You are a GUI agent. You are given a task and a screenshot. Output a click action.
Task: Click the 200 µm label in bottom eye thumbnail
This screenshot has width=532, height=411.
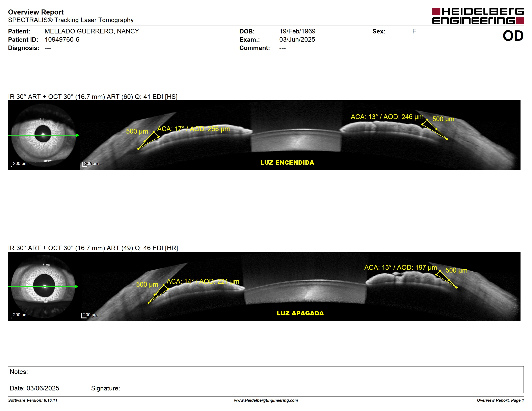[x=20, y=314]
